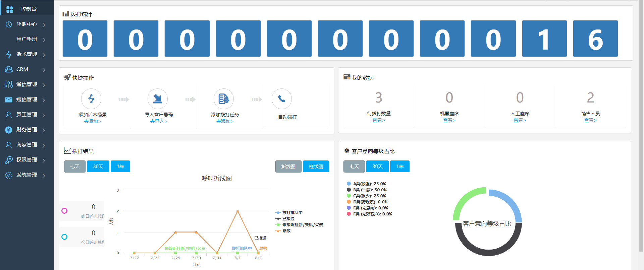644x270 pixels.
Task: Expand the CRM menu chevron
Action: [x=44, y=70]
